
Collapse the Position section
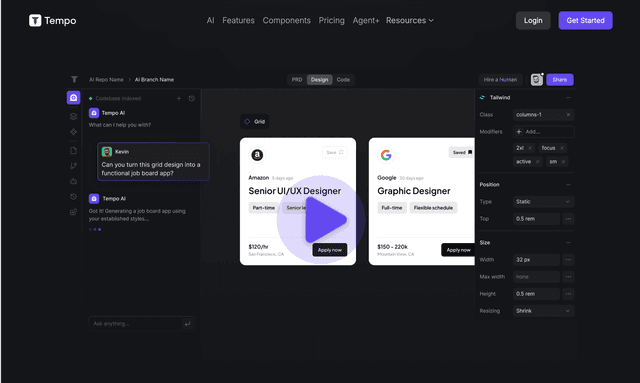[x=568, y=185]
